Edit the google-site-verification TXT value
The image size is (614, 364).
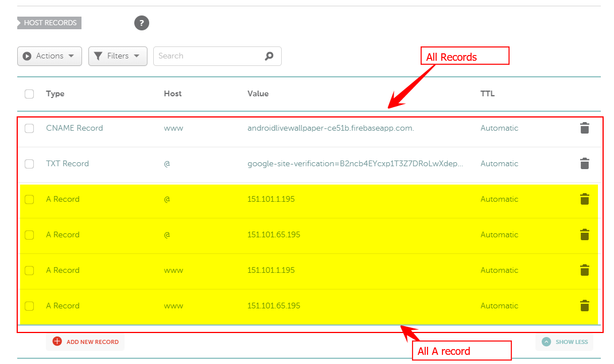point(355,164)
